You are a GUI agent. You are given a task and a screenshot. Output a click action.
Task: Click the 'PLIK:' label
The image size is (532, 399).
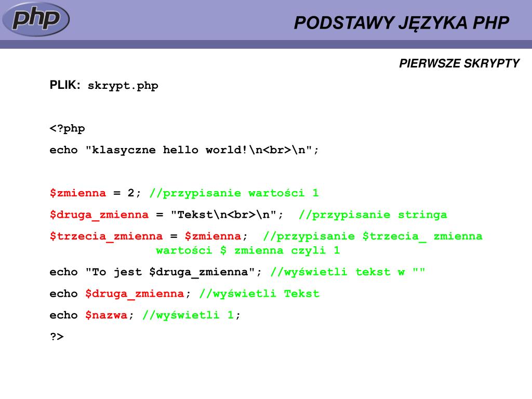[65, 85]
